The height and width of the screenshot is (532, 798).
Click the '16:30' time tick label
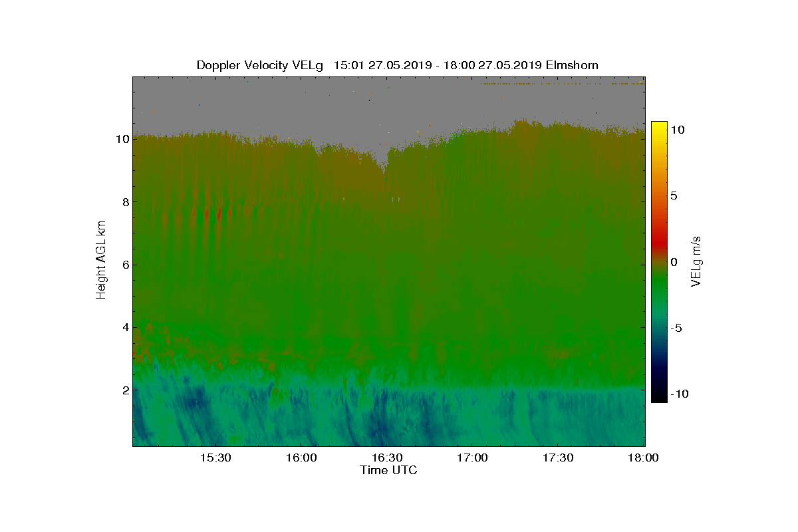[386, 458]
